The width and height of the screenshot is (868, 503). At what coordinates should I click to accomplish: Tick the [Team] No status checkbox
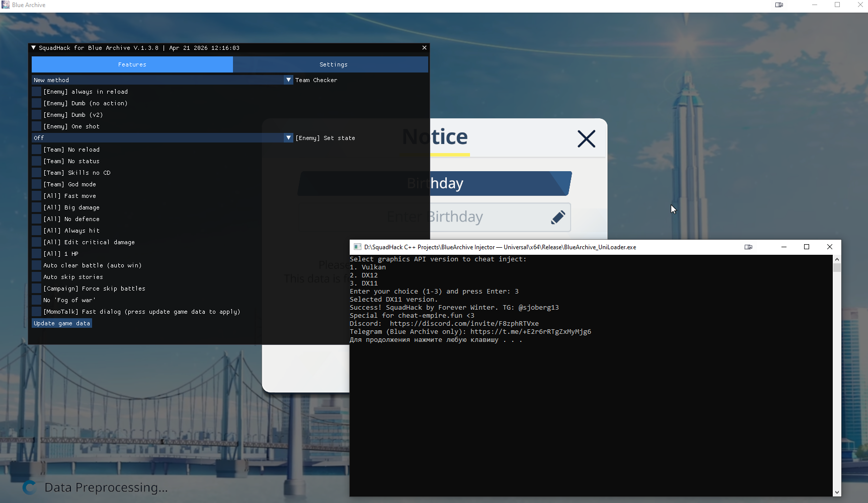(x=36, y=161)
